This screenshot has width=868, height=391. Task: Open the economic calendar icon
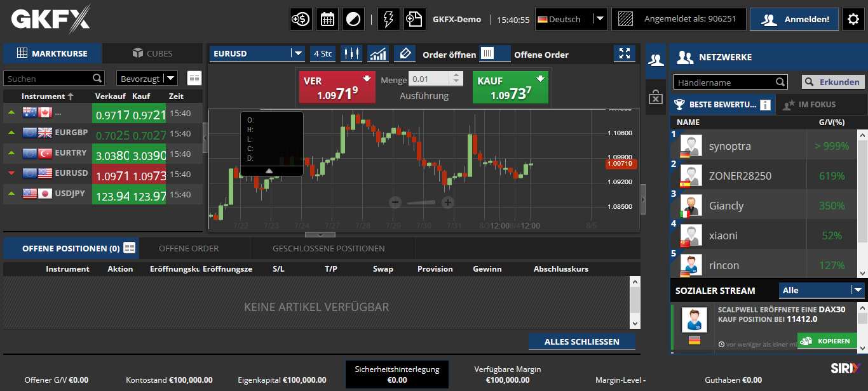click(327, 19)
